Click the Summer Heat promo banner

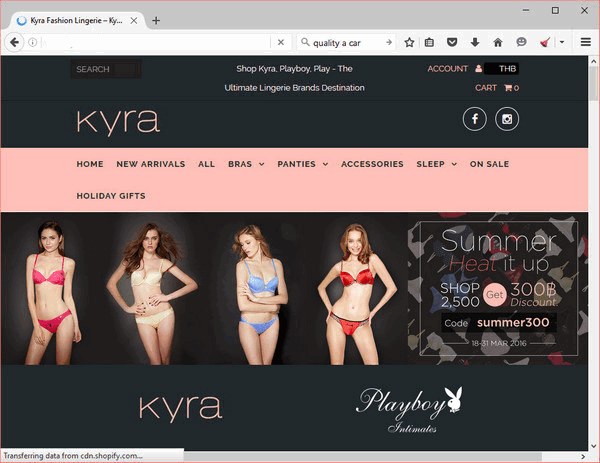497,287
